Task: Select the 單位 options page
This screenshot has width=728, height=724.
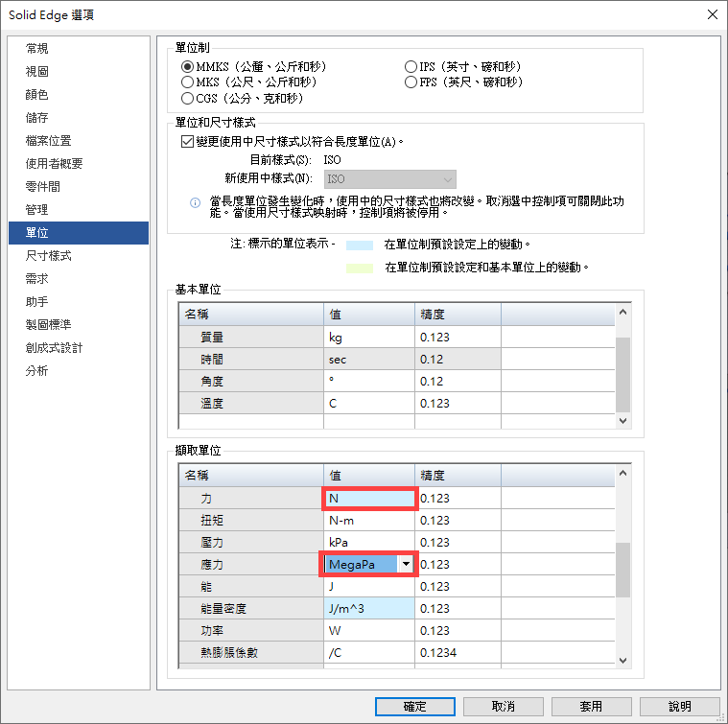Action: 79,232
